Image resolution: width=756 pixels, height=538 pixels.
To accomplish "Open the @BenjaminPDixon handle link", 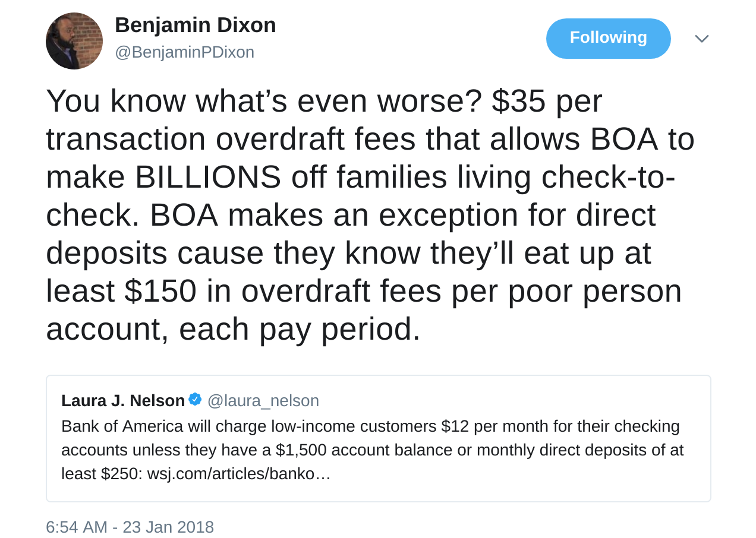I will (184, 52).
